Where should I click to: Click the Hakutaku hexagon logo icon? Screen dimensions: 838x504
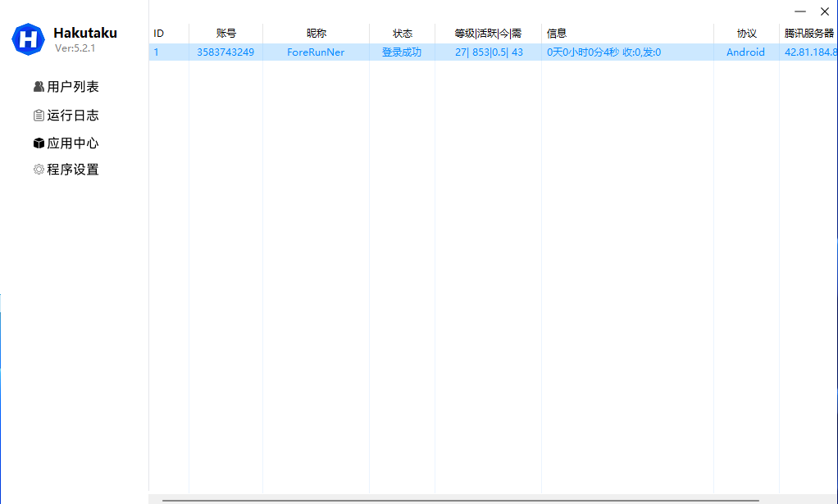(x=28, y=39)
